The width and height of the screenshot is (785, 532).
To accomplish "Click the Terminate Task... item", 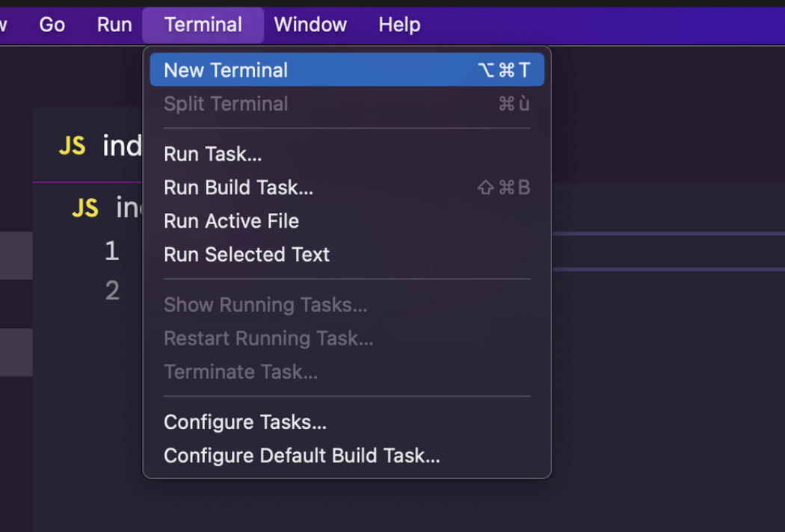I will click(x=241, y=372).
